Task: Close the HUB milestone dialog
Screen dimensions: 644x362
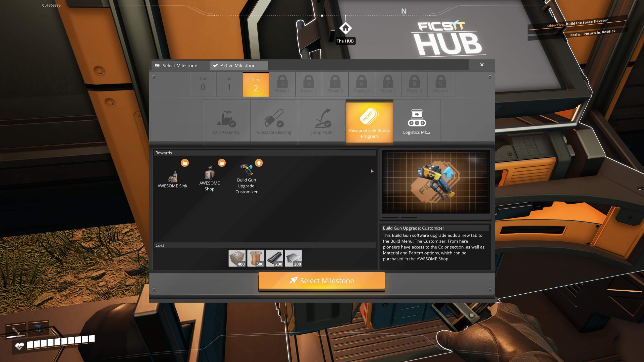Action: point(482,65)
